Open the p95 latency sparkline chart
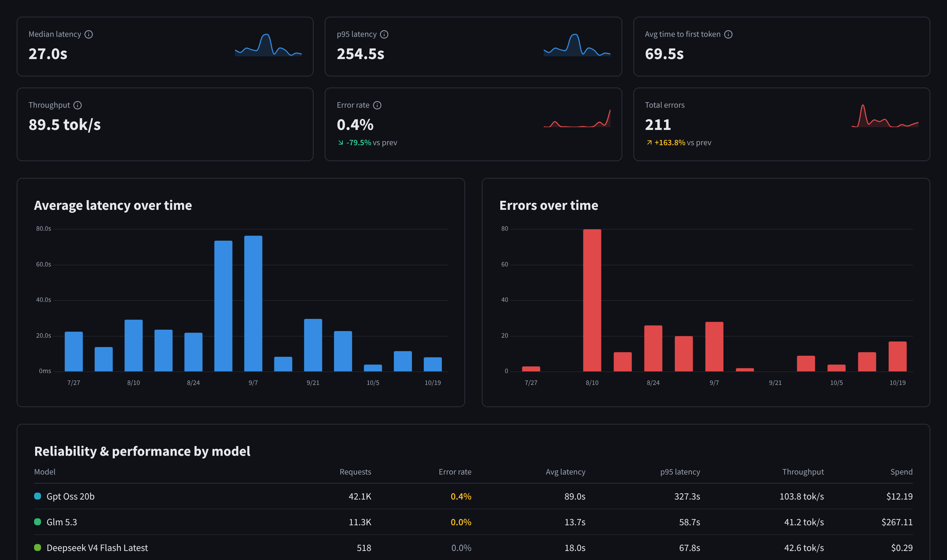 click(577, 45)
